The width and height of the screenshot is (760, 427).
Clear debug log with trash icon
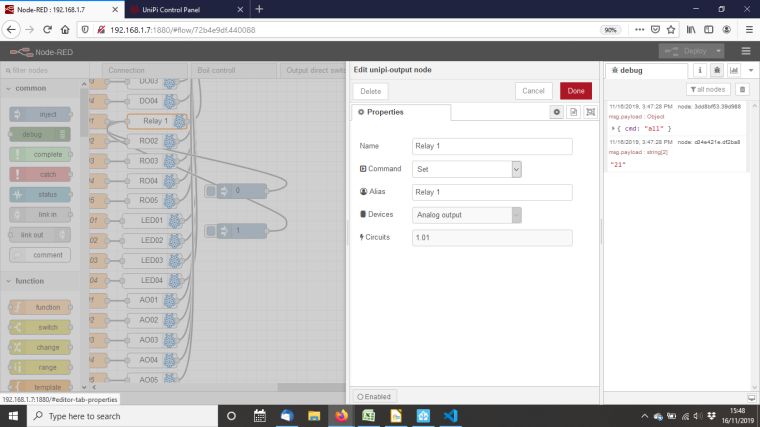point(741,89)
